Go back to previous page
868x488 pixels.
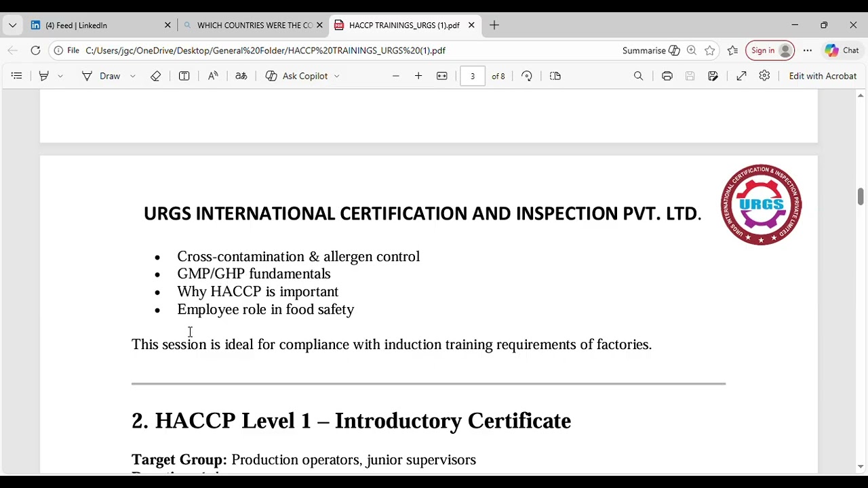coord(12,50)
